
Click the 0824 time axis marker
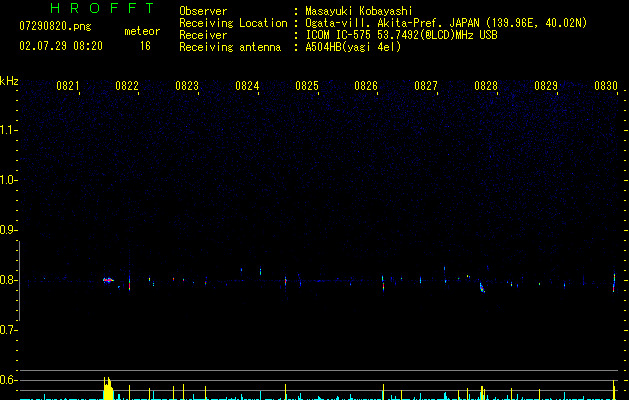click(x=247, y=86)
